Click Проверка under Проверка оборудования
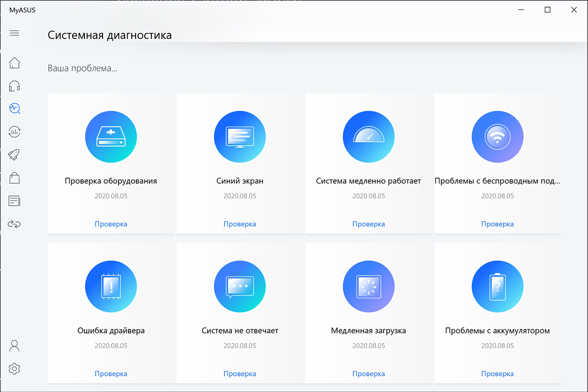Screen dimensions: 588x392 tap(111, 224)
